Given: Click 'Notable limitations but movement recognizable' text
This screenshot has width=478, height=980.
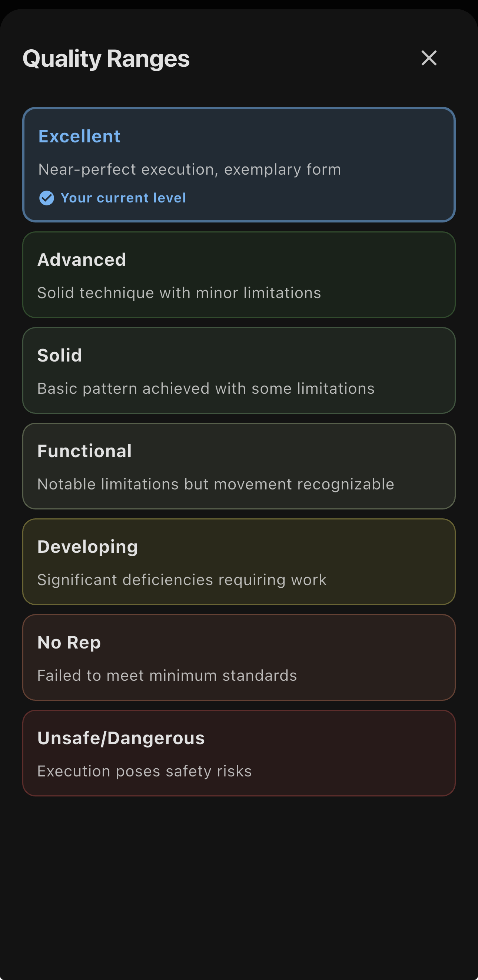Looking at the screenshot, I should [x=216, y=484].
